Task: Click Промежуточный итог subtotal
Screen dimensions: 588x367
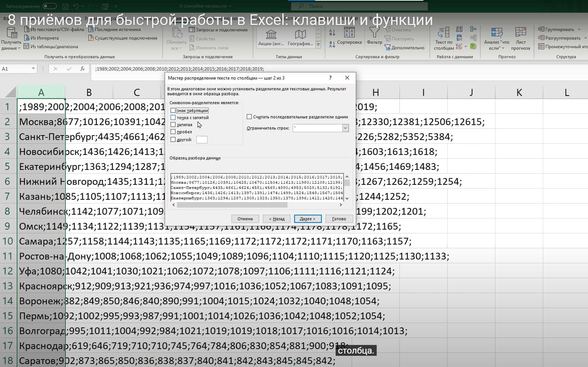Action: 563,47
